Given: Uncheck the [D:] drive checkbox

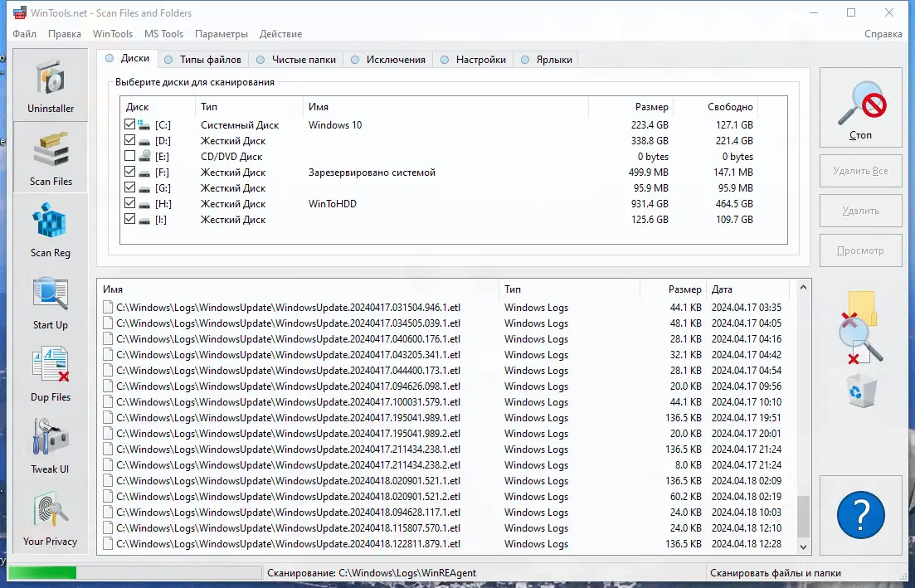Looking at the screenshot, I should click(x=129, y=140).
